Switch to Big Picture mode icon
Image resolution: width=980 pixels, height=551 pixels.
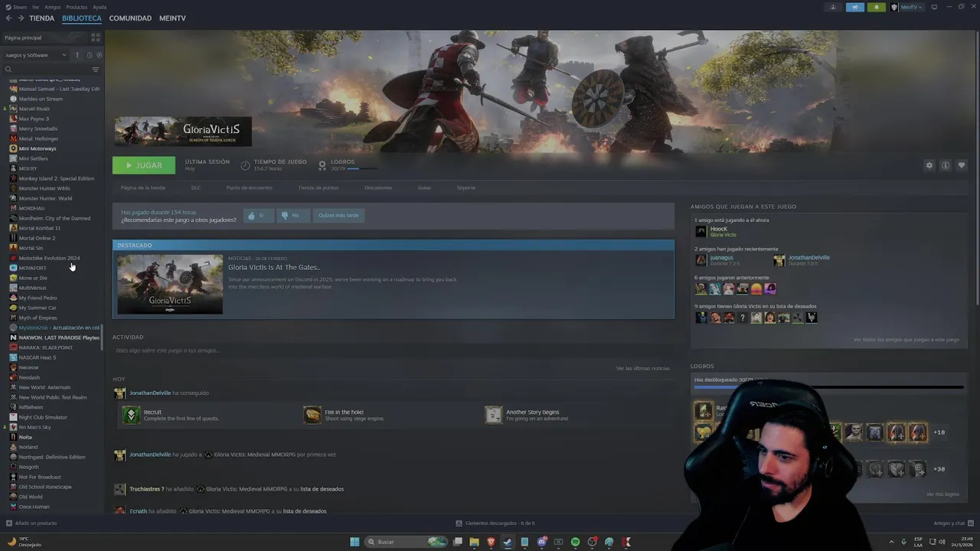click(x=934, y=7)
